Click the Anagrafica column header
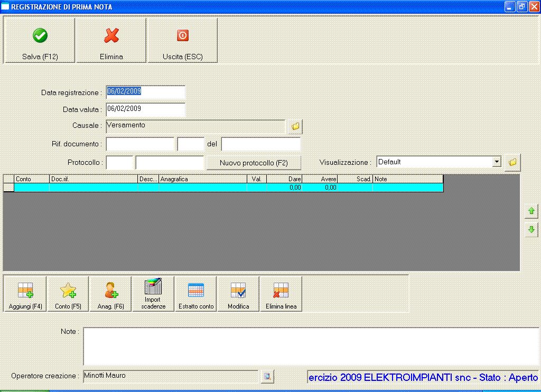This screenshot has height=392, width=541. [203, 179]
